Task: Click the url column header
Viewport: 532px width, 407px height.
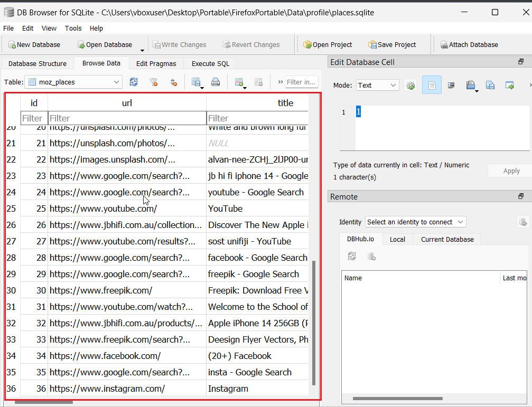Action: pyautogui.click(x=127, y=103)
